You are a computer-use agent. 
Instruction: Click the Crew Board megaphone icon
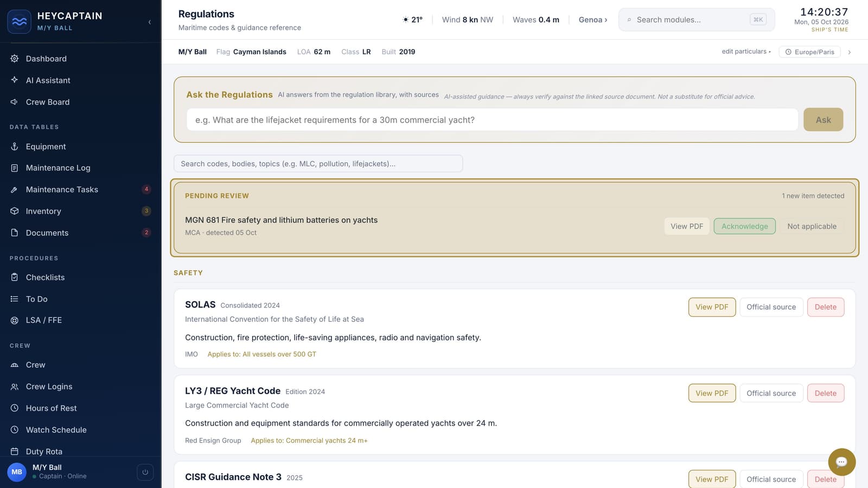[15, 102]
